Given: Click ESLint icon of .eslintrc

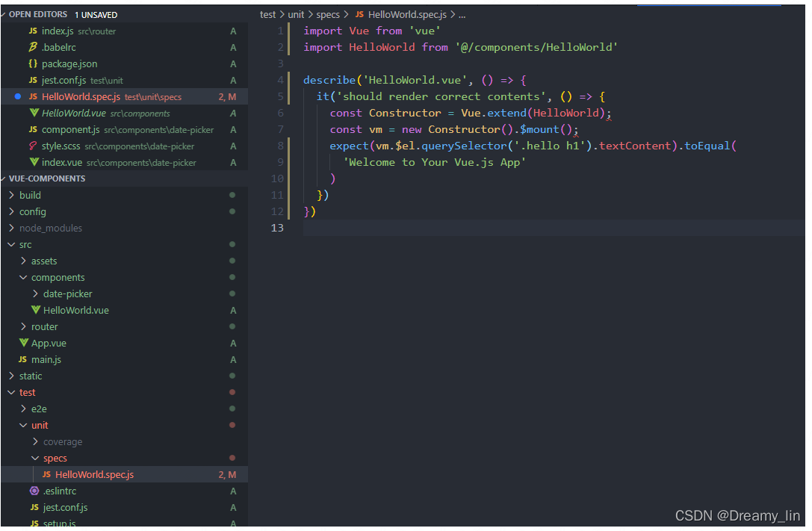Looking at the screenshot, I should pos(34,491).
